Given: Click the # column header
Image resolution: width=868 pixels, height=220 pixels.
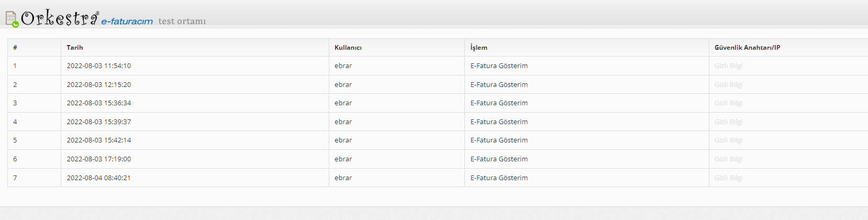Looking at the screenshot, I should [15, 48].
